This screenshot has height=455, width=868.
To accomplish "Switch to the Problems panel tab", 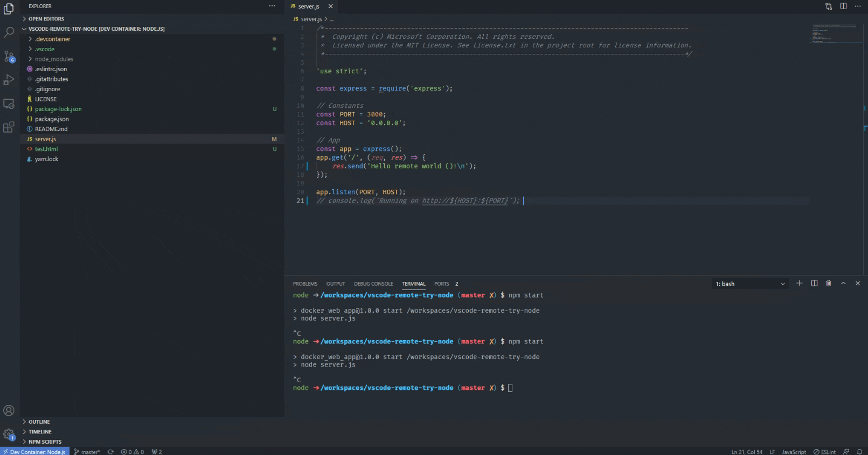I will [305, 284].
